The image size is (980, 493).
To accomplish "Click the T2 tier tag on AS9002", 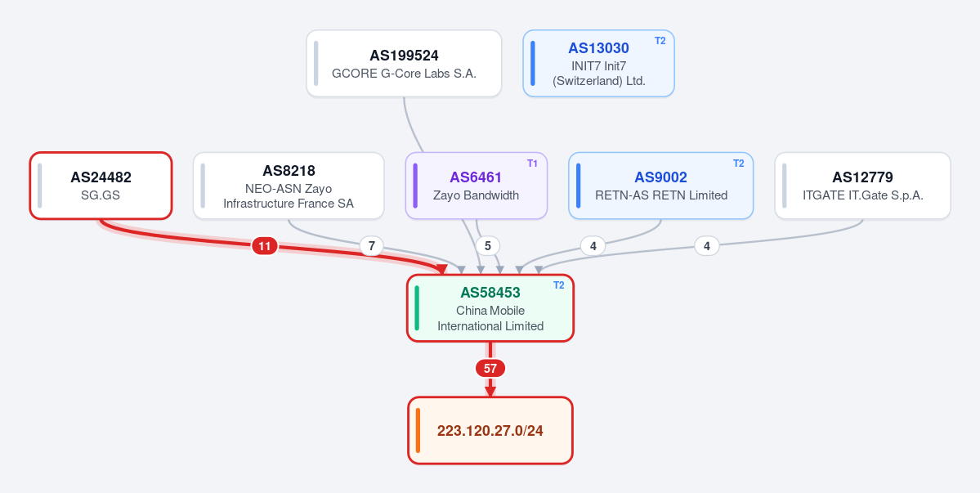I will (x=739, y=163).
